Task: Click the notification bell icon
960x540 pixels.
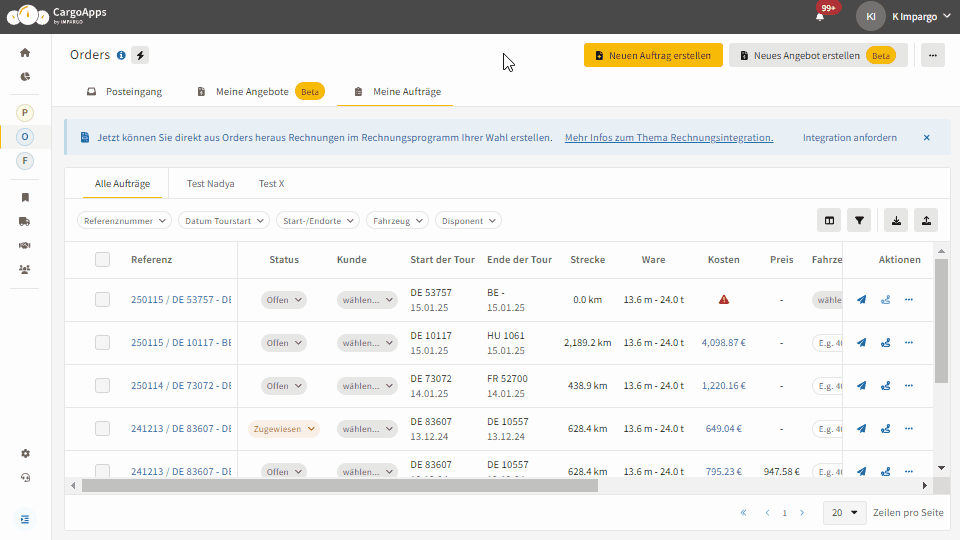Action: coord(820,16)
